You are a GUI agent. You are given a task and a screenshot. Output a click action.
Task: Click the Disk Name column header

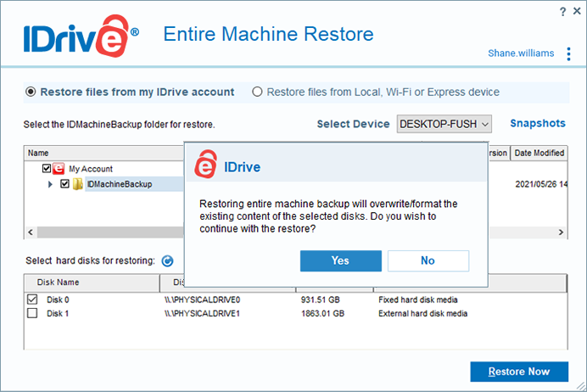(x=92, y=283)
